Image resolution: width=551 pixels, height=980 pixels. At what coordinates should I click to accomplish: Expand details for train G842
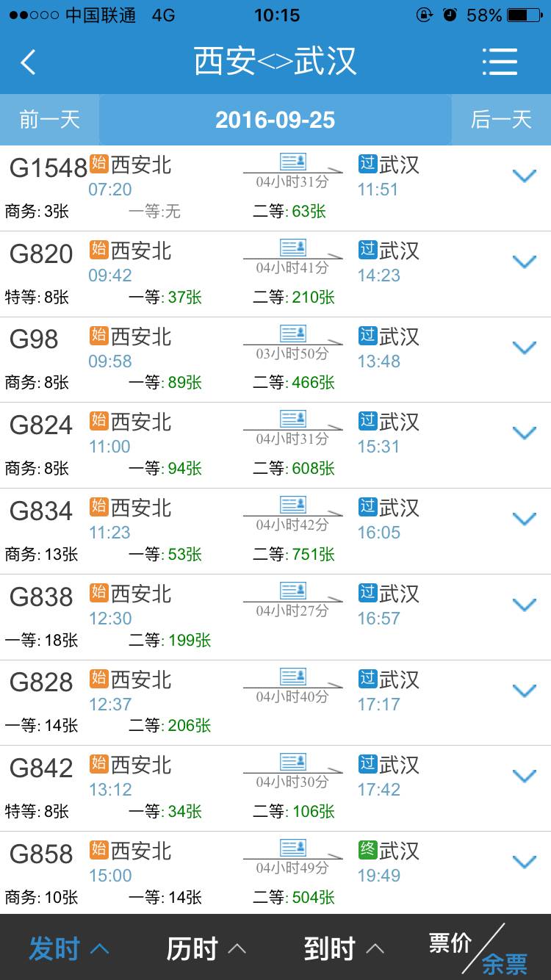pyautogui.click(x=524, y=775)
